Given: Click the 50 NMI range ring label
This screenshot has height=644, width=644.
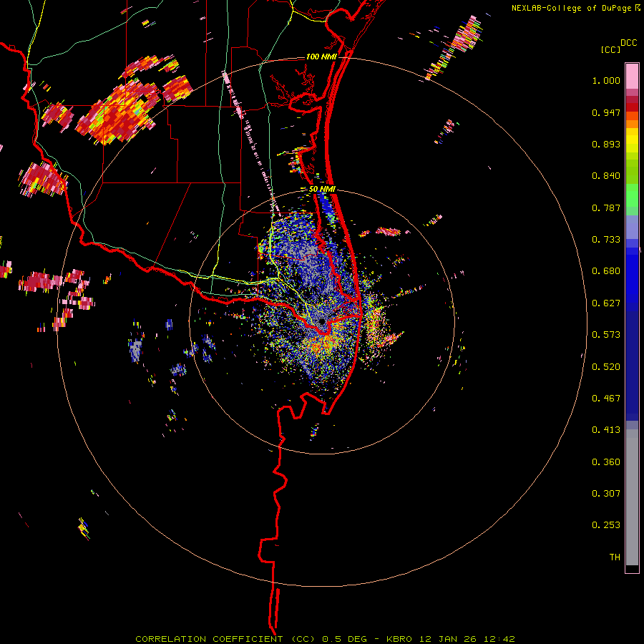Looking at the screenshot, I should pos(323,190).
